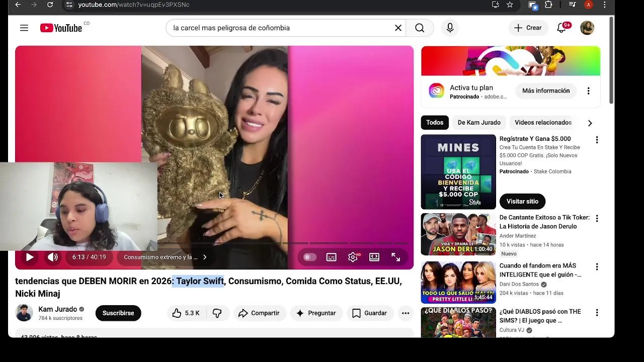Click the Adobe Creative Cloud ad icon
The width and height of the screenshot is (644, 362).
(x=436, y=91)
